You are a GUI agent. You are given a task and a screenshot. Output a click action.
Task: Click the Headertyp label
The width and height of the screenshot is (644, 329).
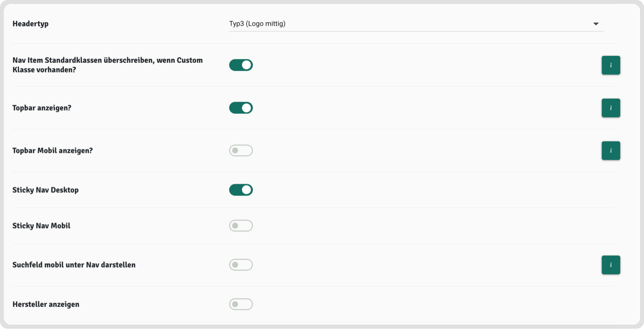point(31,24)
